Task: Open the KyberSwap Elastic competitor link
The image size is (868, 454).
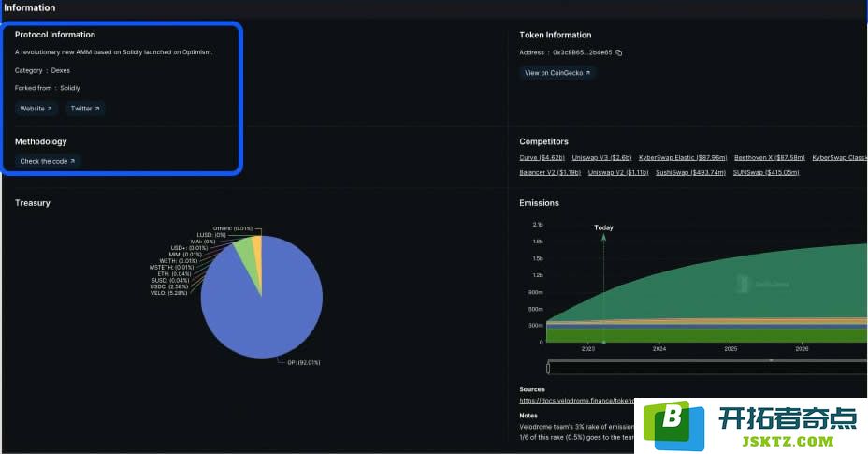Action: click(x=683, y=158)
